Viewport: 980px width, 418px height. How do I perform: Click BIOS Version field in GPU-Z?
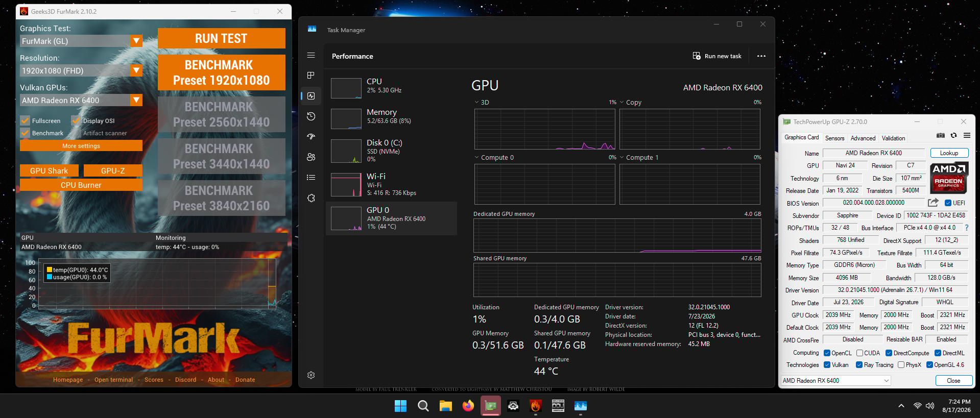[x=873, y=203]
